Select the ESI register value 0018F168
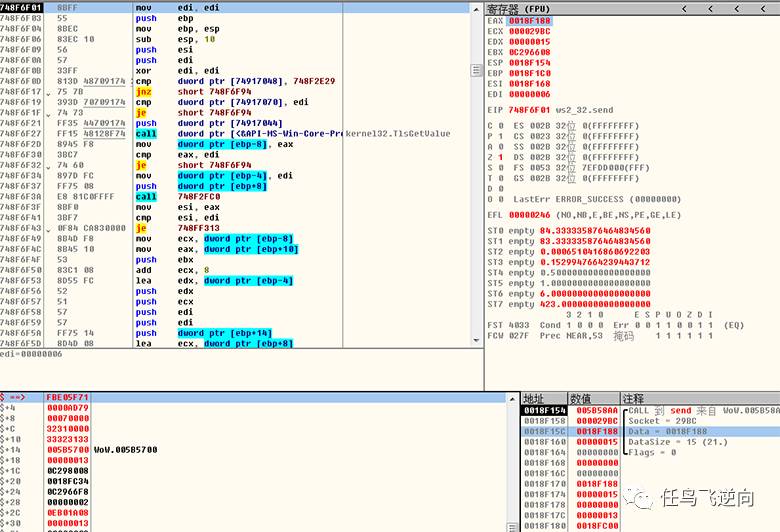The height and width of the screenshot is (532, 780). tap(529, 84)
